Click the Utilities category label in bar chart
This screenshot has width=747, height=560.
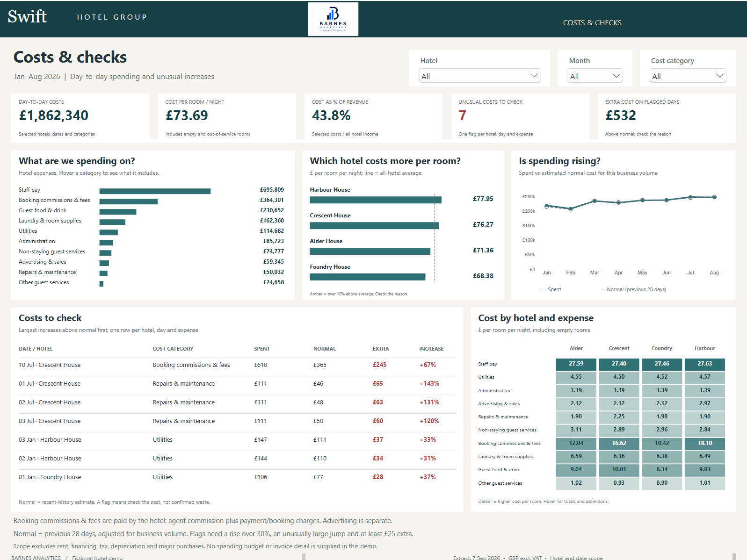[28, 231]
